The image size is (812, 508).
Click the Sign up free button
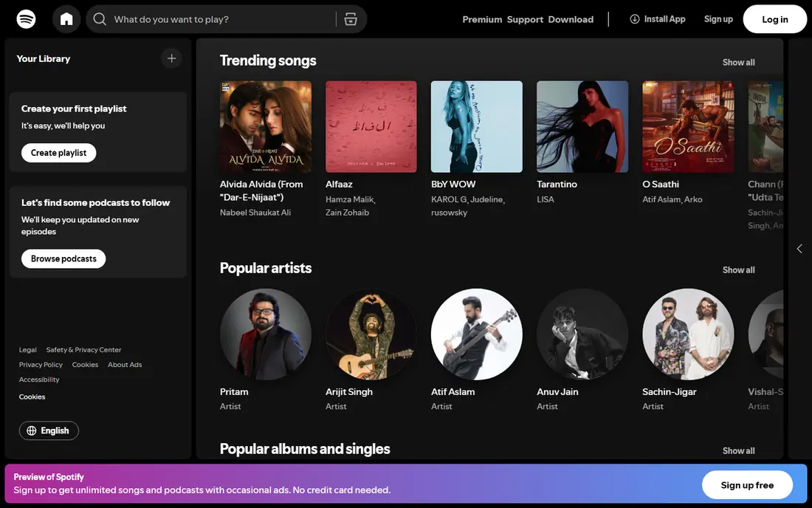click(x=747, y=485)
